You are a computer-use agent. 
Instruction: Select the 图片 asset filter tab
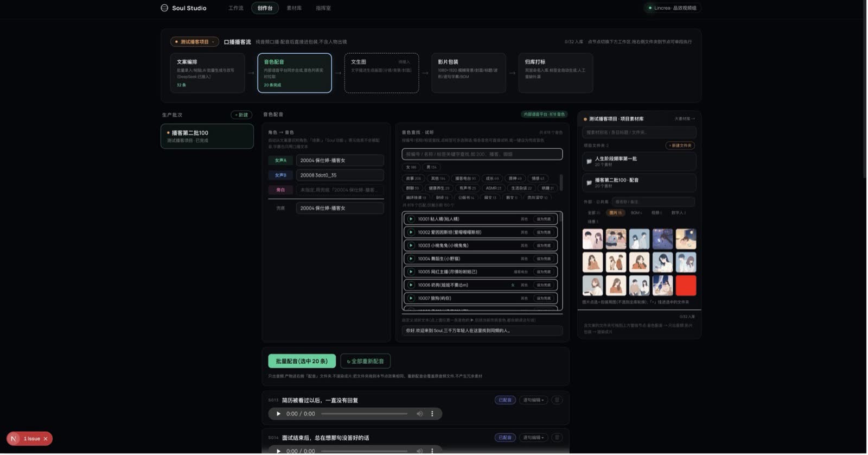pos(616,213)
